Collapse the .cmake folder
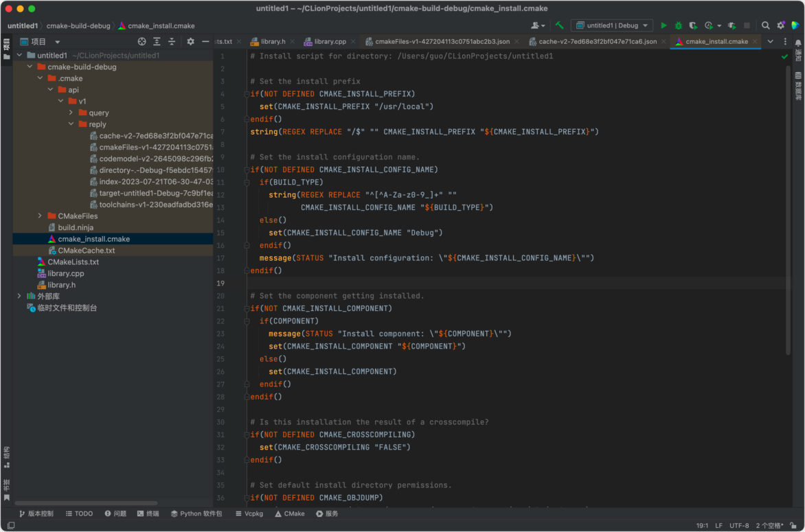 pyautogui.click(x=40, y=78)
